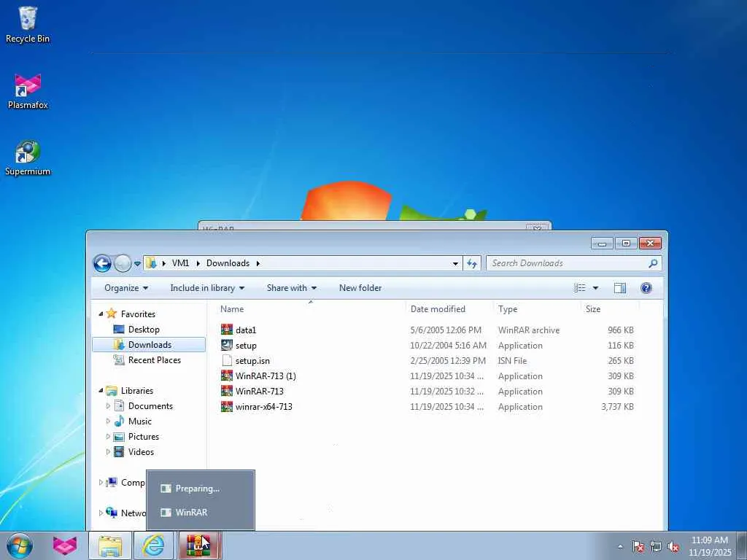Open the Include in library menu
The height and width of the screenshot is (560, 747).
tap(207, 288)
